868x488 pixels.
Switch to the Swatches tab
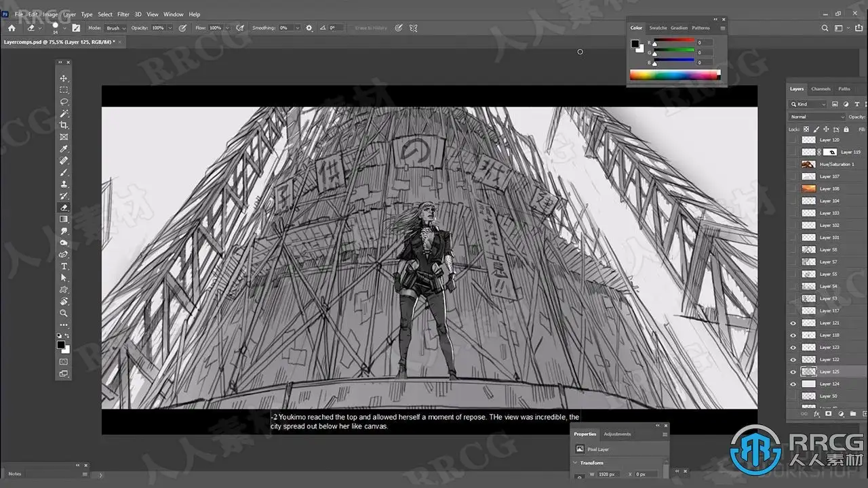658,28
